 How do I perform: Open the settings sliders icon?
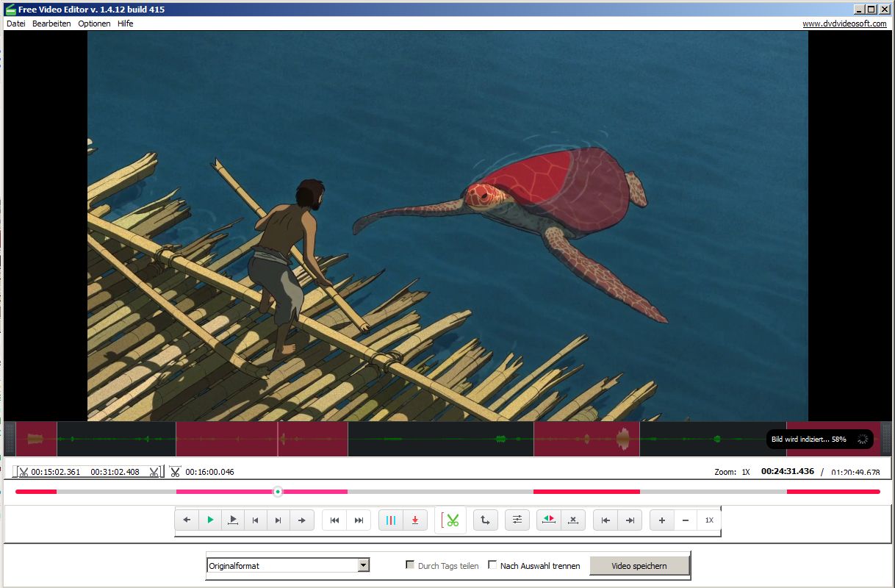[x=517, y=520]
